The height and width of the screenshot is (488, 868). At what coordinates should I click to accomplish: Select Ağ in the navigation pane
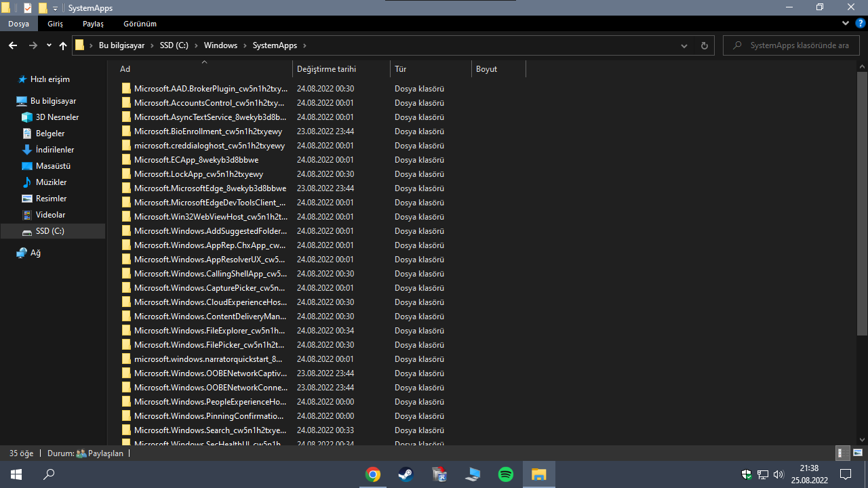[x=35, y=253]
